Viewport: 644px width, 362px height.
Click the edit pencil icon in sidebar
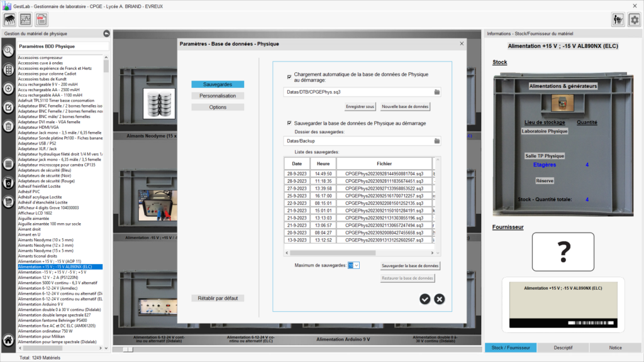9,107
